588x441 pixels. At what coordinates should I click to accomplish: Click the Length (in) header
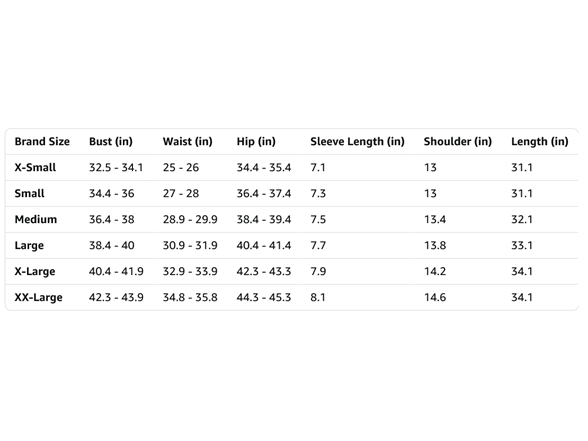click(x=540, y=142)
